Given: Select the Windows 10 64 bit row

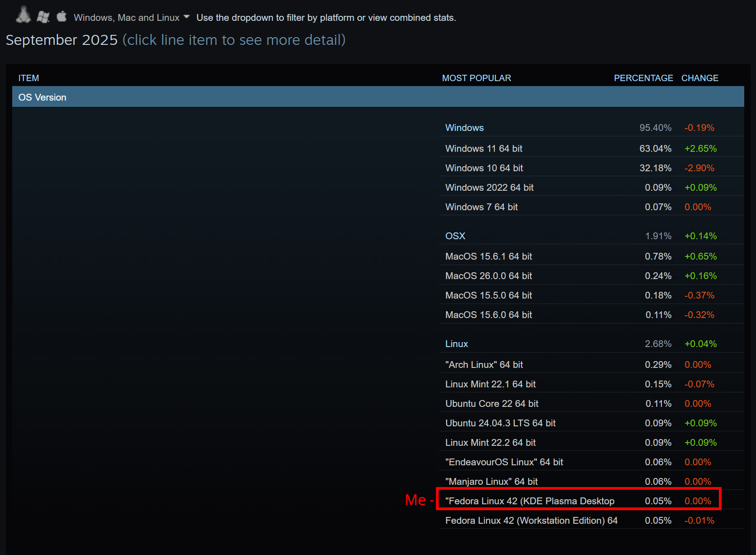Looking at the screenshot, I should [591, 168].
